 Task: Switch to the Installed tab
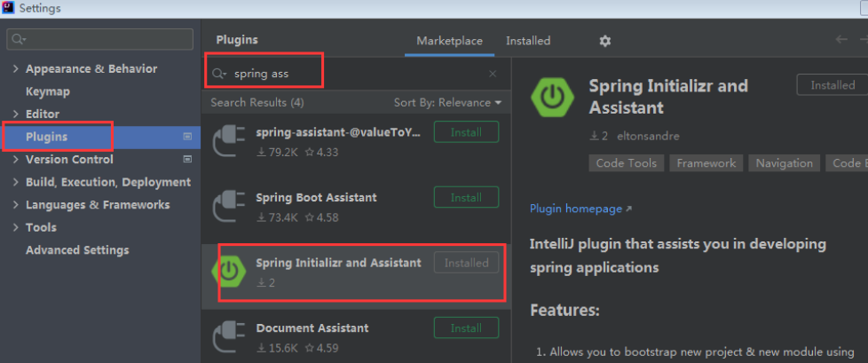click(528, 41)
